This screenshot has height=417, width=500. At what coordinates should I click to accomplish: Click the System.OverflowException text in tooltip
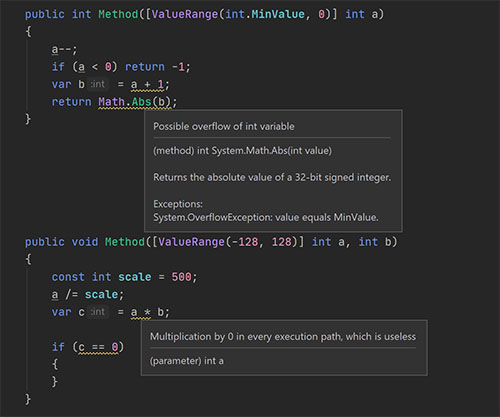(266, 217)
